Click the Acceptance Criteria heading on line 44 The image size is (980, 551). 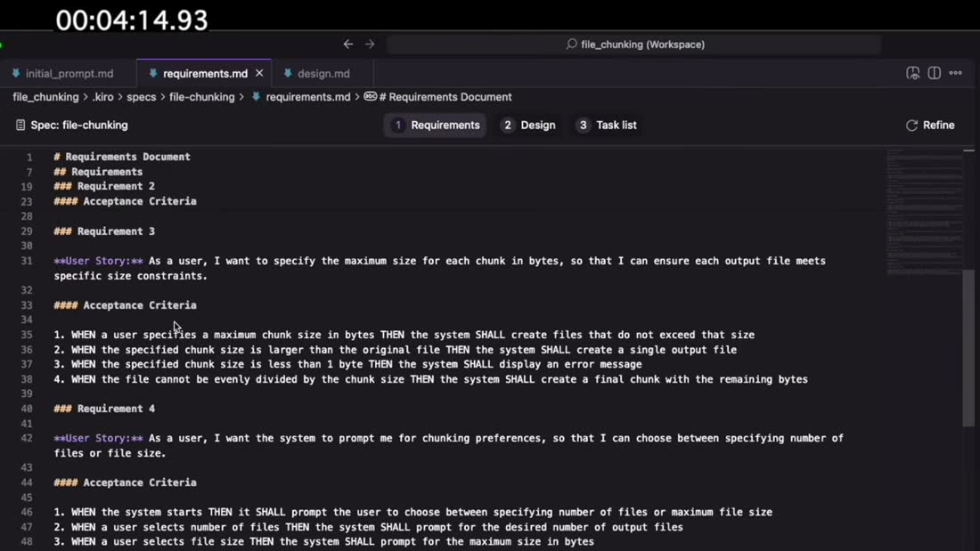click(x=125, y=482)
